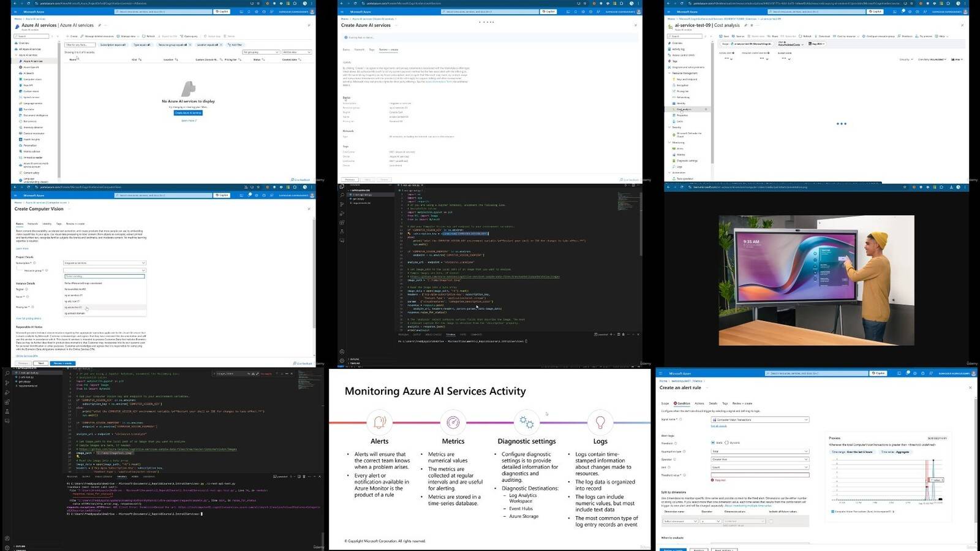Open Identity tab in Create Computer Vision

click(47, 224)
